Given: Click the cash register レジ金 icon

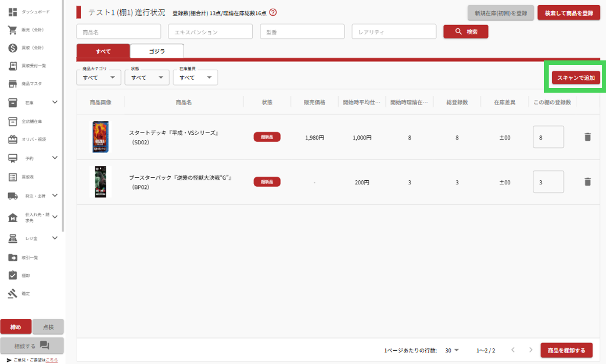Looking at the screenshot, I should point(13,238).
